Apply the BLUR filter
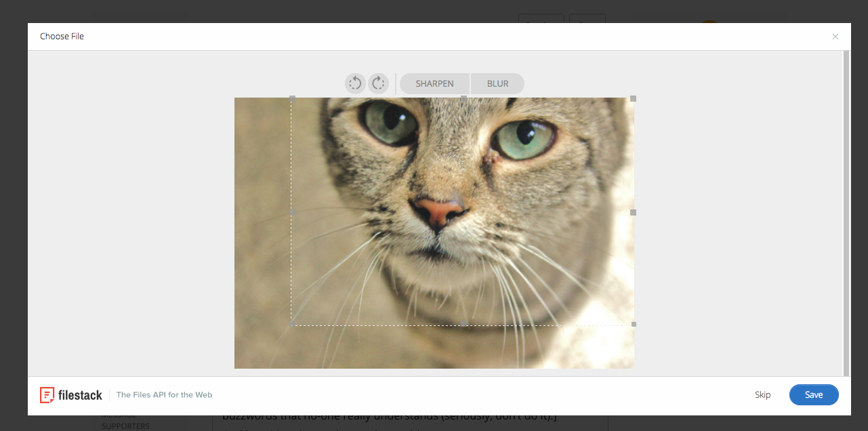Viewport: 868px width, 431px height. [497, 83]
